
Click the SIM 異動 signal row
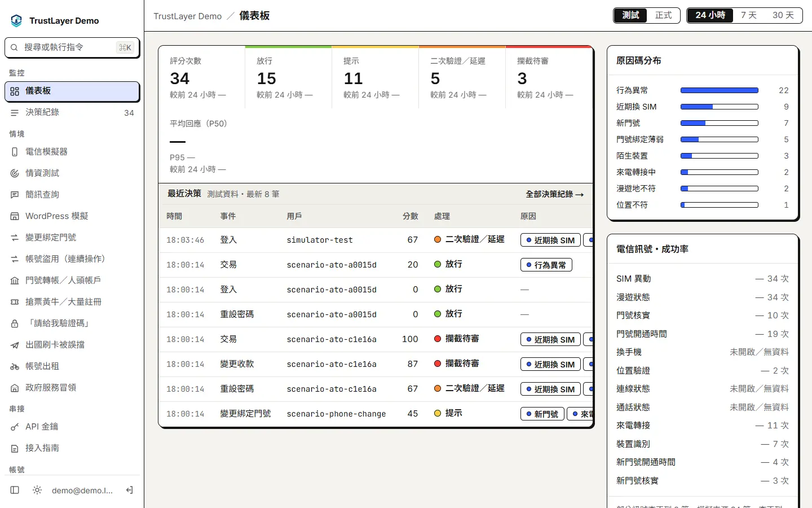(x=703, y=279)
